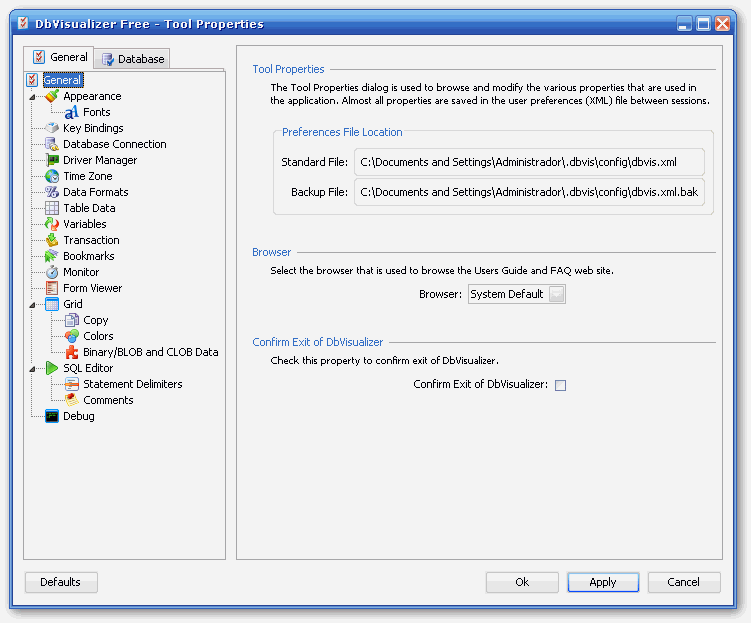Viewport: 751px width, 623px height.
Task: Click the Standard File path field
Action: (529, 162)
